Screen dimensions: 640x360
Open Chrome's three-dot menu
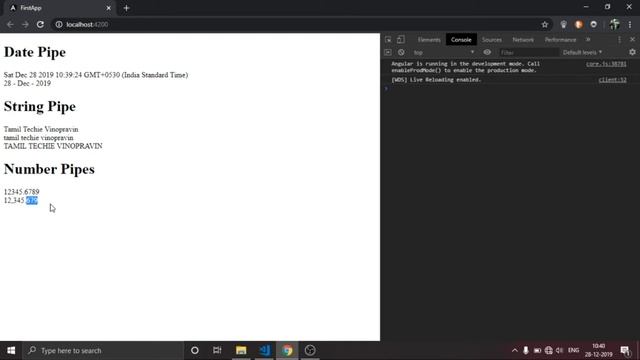pos(630,24)
